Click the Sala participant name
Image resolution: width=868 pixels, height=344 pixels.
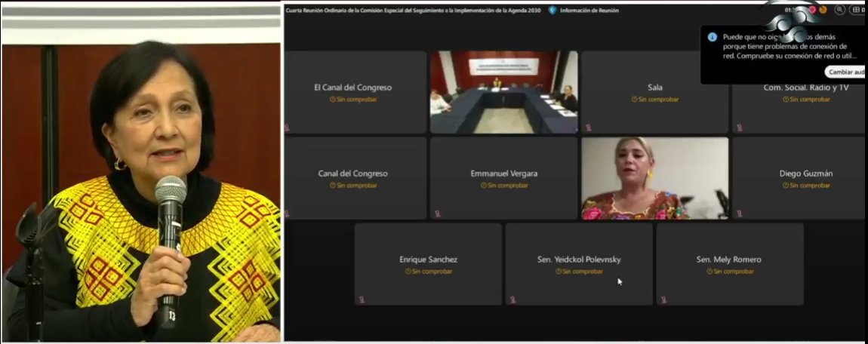[x=655, y=88]
